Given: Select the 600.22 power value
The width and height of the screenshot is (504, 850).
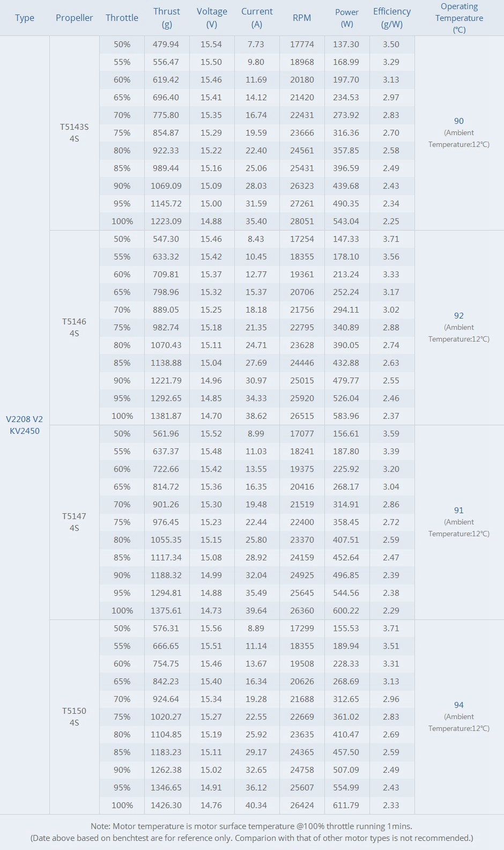Looking at the screenshot, I should point(346,610).
